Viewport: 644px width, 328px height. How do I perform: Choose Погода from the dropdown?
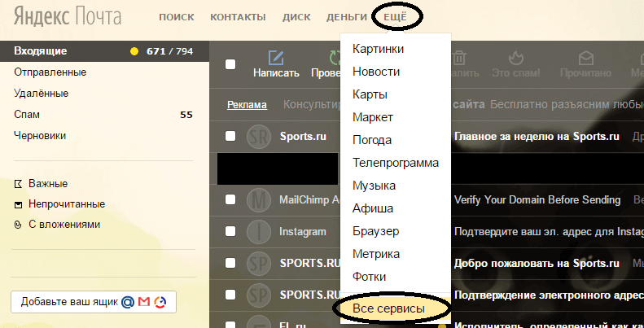[372, 140]
